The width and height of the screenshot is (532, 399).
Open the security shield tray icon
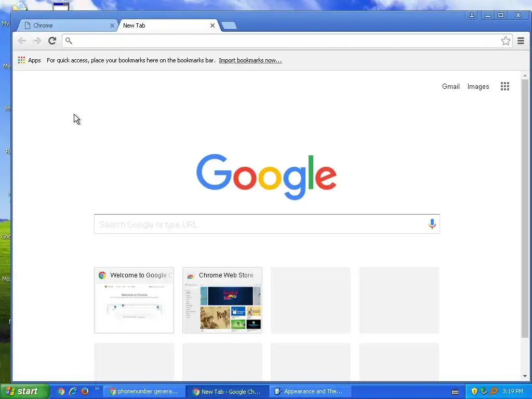[474, 391]
